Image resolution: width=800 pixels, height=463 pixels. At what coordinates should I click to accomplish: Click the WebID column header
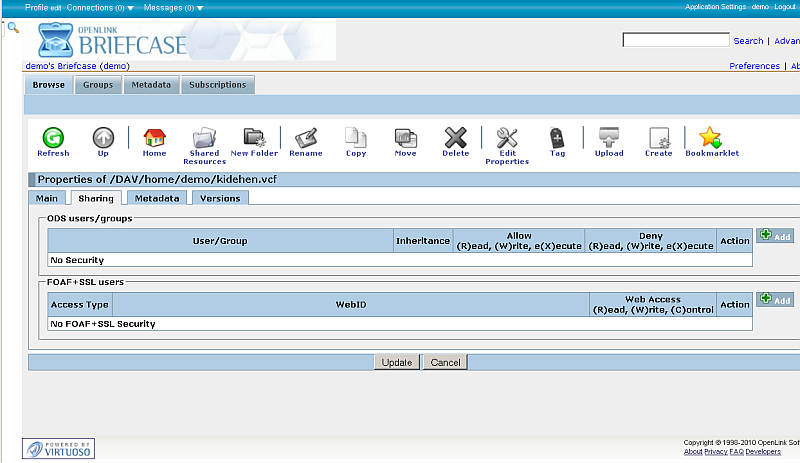(351, 304)
